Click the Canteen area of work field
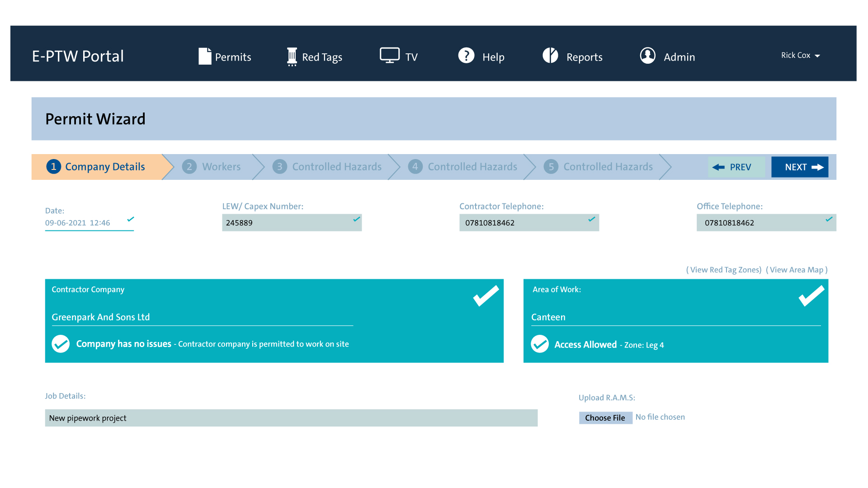This screenshot has height=488, width=868. coord(676,317)
